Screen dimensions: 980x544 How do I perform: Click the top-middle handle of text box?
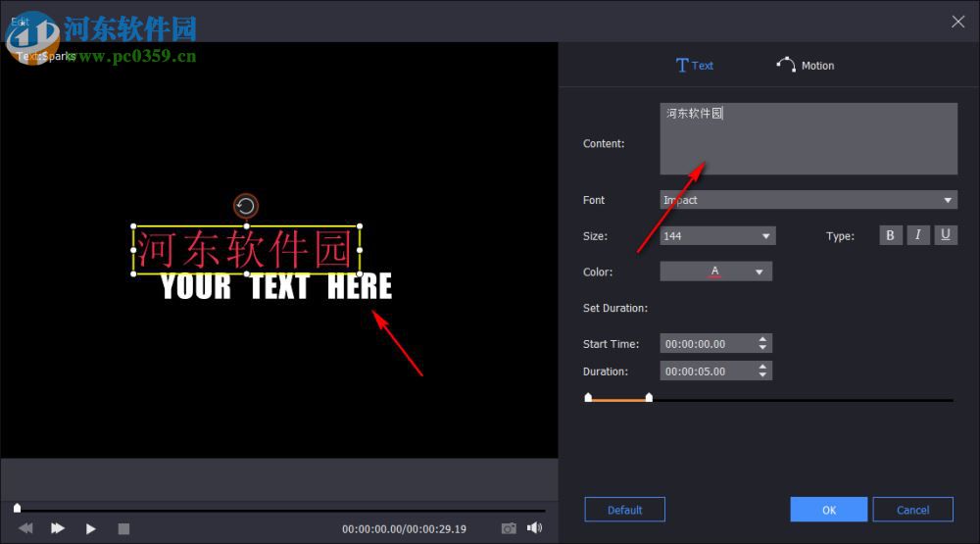pos(246,226)
